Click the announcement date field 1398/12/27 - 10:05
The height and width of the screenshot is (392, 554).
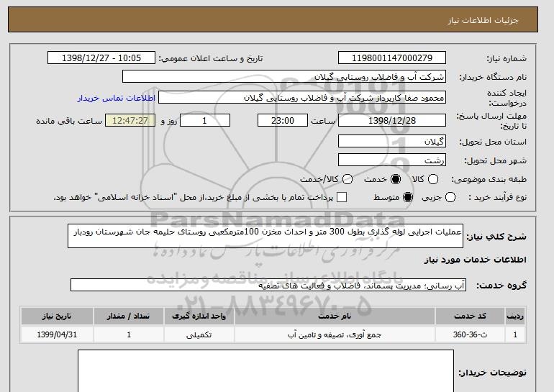click(x=101, y=58)
